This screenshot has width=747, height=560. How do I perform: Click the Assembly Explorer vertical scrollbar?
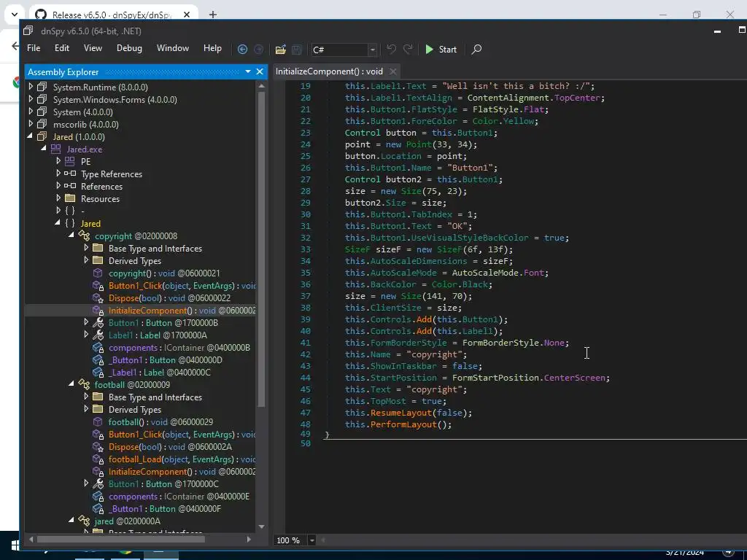[x=261, y=249]
